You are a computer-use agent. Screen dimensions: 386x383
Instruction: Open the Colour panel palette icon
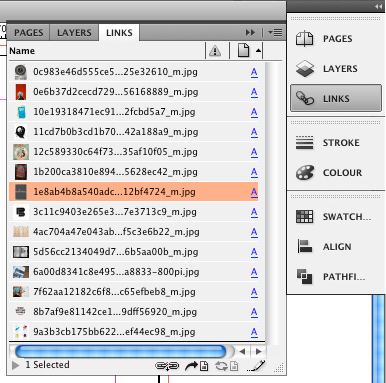(x=305, y=173)
